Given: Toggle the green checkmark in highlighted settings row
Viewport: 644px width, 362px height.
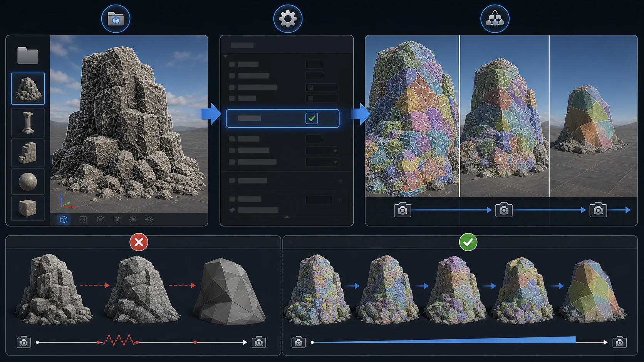Looking at the screenshot, I should tap(312, 118).
